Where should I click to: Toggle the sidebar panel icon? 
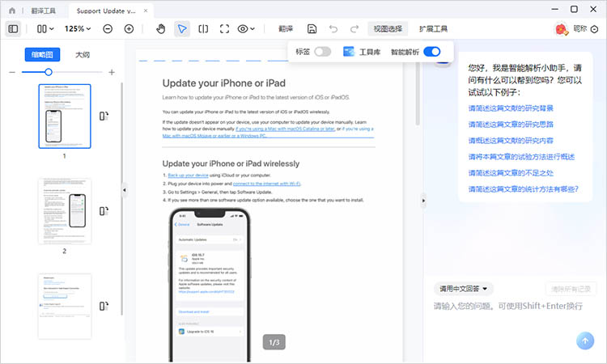[13, 28]
